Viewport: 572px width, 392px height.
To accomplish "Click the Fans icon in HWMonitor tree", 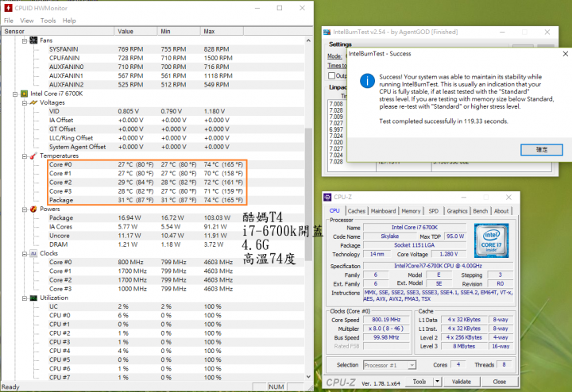I will (33, 40).
